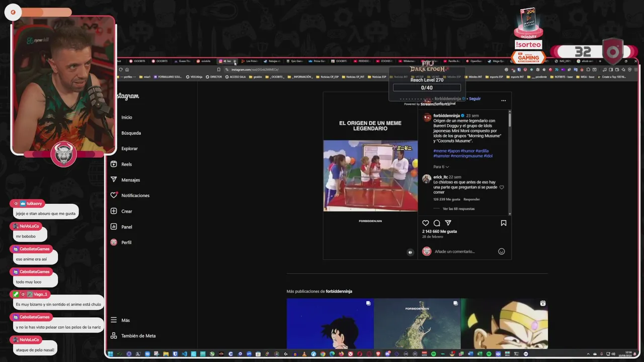Open Inicio in the Instagram sidebar
644x362 pixels.
click(126, 117)
